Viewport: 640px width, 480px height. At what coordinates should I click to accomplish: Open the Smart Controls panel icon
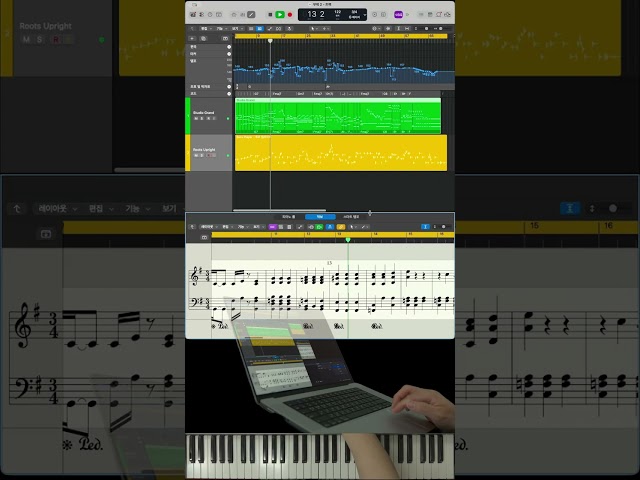point(234,15)
